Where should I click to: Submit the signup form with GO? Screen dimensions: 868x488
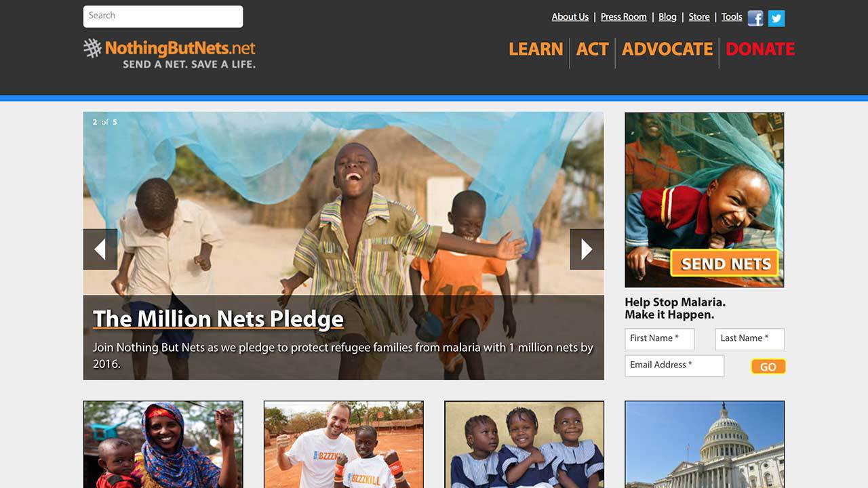pyautogui.click(x=768, y=367)
